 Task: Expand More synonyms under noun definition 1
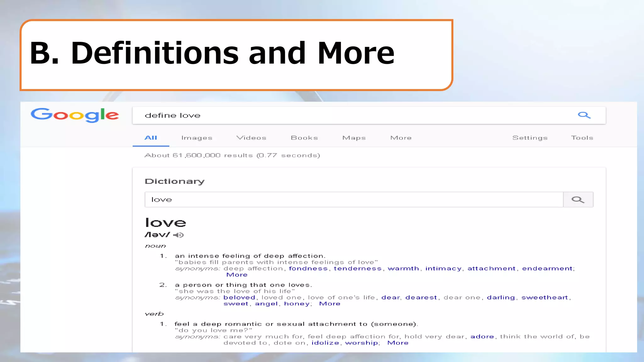(x=237, y=275)
